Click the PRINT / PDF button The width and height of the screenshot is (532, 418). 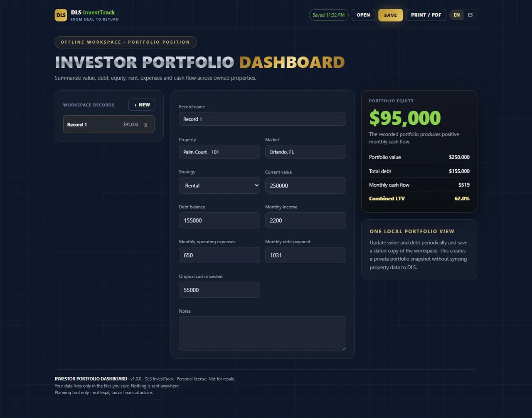[426, 15]
